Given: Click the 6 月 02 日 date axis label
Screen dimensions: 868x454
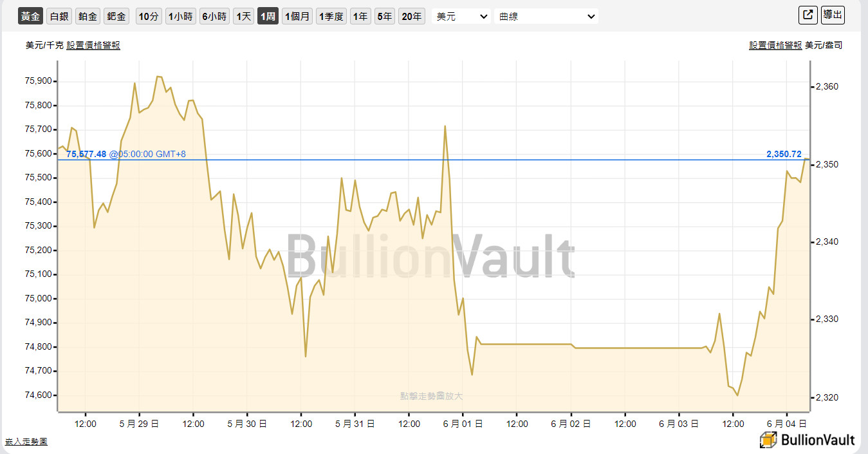Looking at the screenshot, I should (x=571, y=424).
